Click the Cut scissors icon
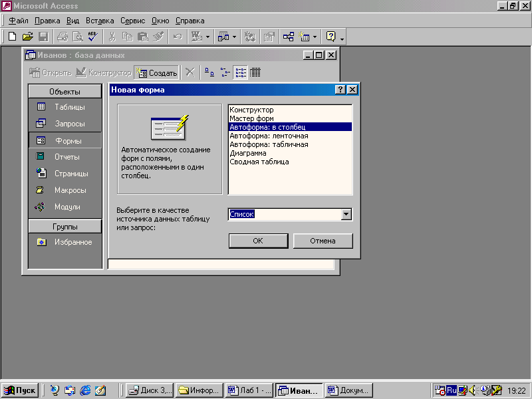The image size is (532, 399). (x=112, y=37)
